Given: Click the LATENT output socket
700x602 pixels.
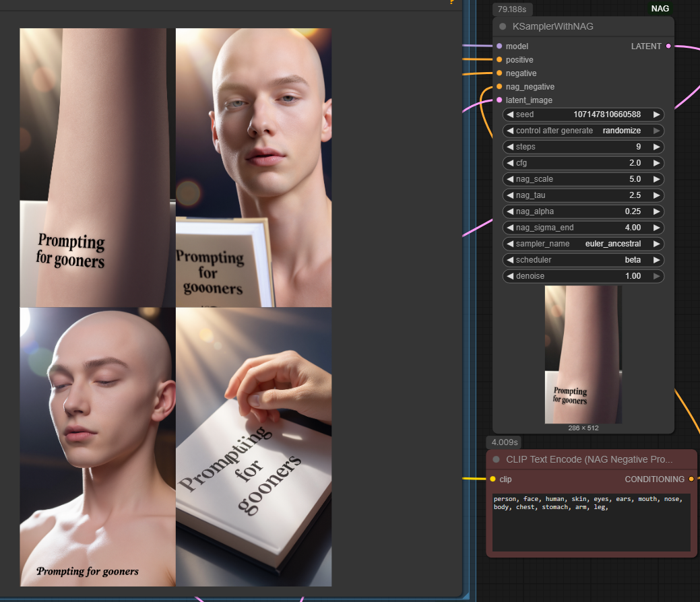Looking at the screenshot, I should coord(668,46).
